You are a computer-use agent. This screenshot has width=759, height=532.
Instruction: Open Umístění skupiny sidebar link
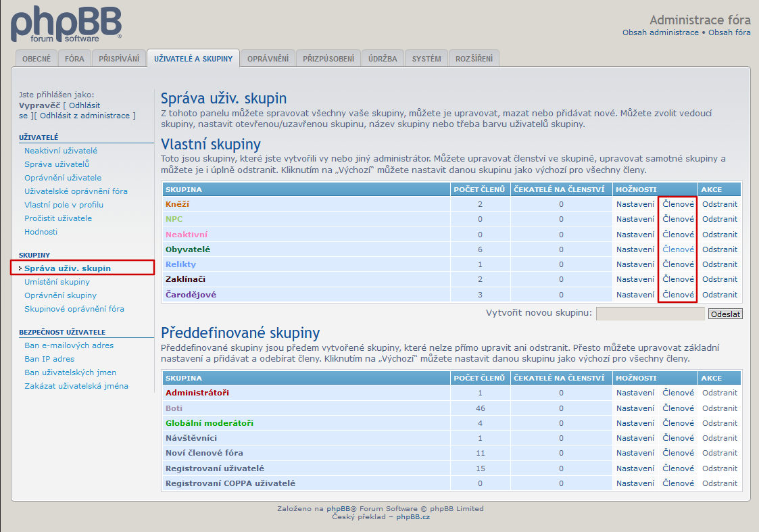tap(57, 282)
